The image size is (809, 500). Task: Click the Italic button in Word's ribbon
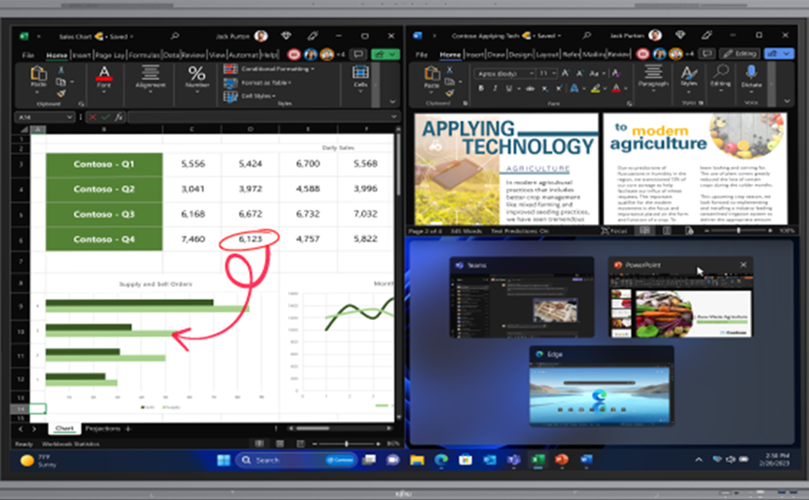[497, 86]
